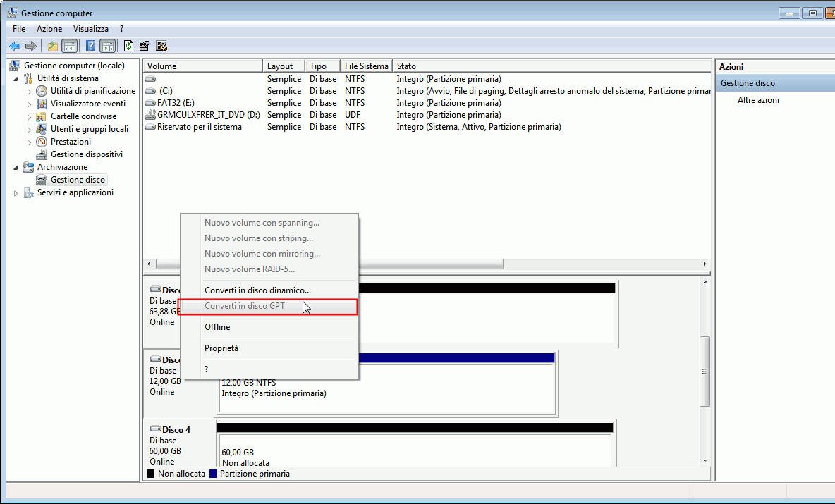The image size is (835, 504).
Task: Click the Volume column header
Action: coord(203,66)
